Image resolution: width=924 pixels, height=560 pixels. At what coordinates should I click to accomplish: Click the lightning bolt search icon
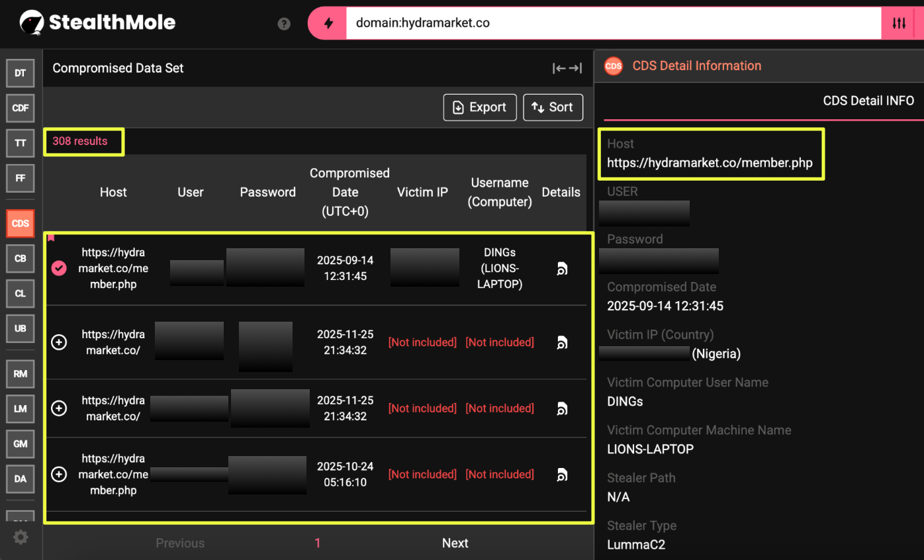pos(328,23)
